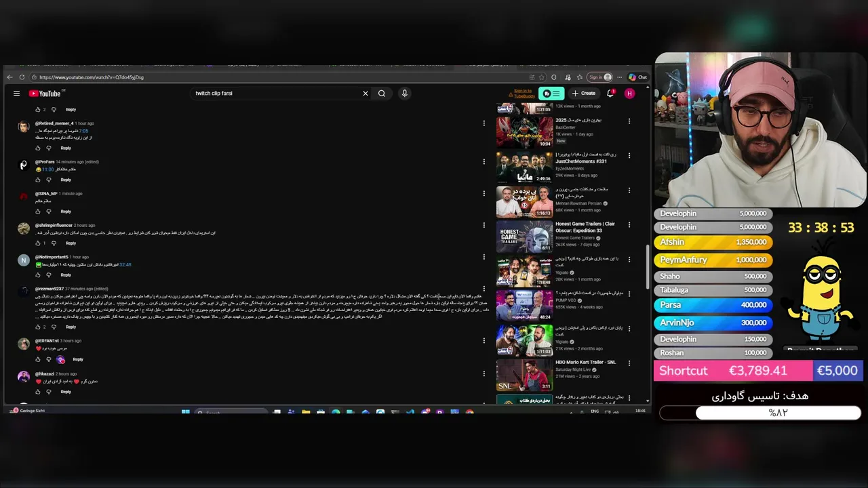Open YouTube notifications bell
The image size is (868, 488).
(610, 94)
